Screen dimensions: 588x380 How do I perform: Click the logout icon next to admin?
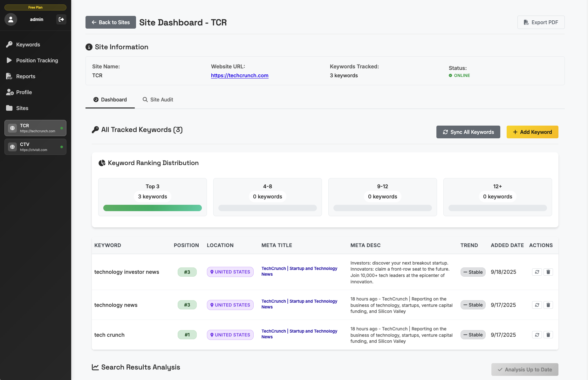tap(61, 19)
